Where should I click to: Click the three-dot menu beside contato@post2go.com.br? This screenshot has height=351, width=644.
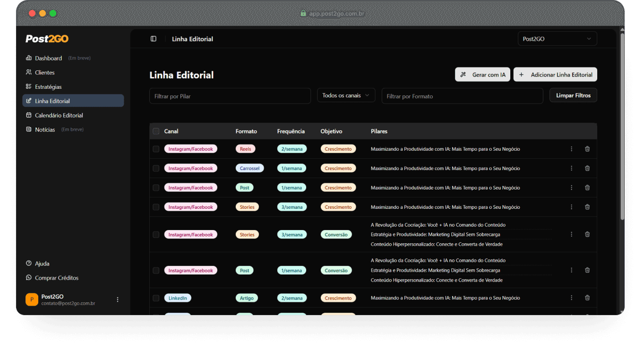click(x=117, y=299)
